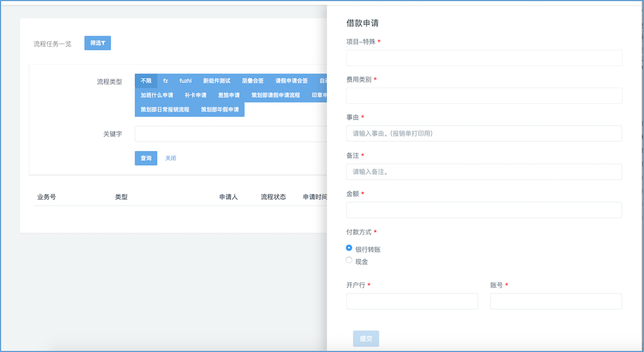Viewport: 644px width, 352px height.
Task: Focus the 关键字 keyword input
Action: click(231, 134)
